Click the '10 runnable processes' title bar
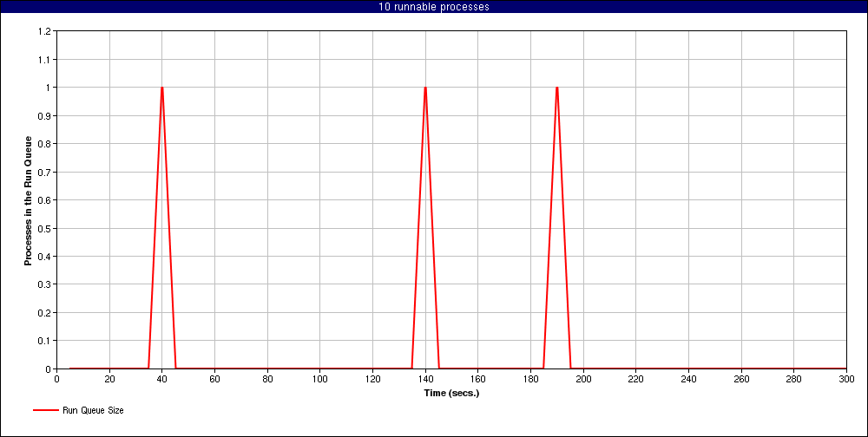Screen dimensions: 868x437 434,7
